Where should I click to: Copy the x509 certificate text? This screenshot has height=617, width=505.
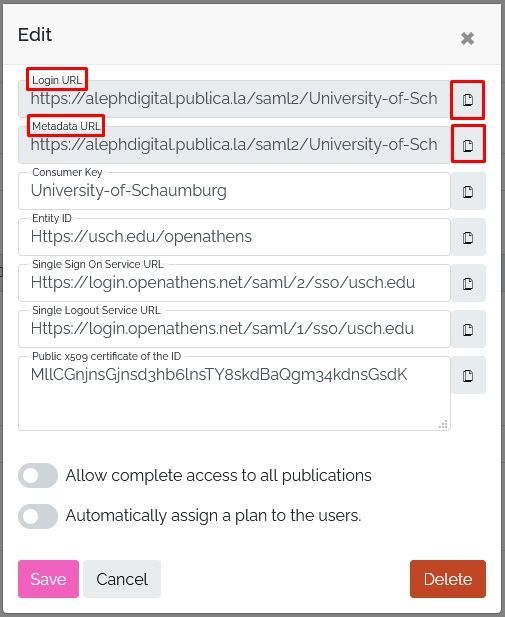click(468, 375)
